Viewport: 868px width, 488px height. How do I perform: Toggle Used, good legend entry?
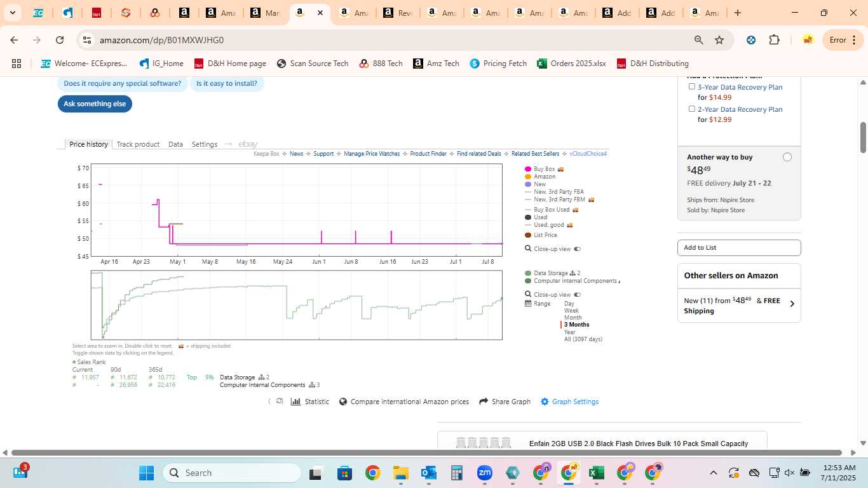pyautogui.click(x=548, y=225)
